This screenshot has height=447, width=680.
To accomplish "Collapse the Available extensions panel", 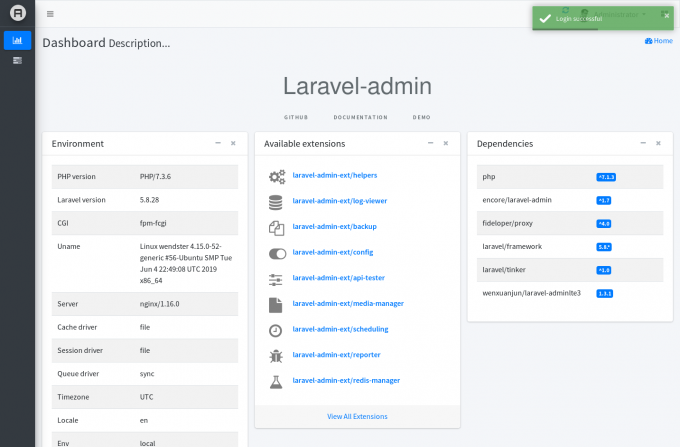I will coord(431,143).
